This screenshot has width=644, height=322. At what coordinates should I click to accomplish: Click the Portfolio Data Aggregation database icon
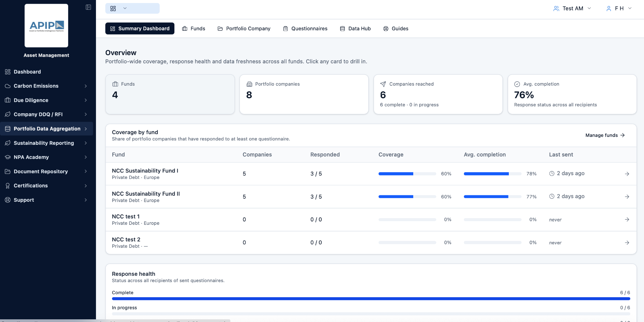point(8,129)
